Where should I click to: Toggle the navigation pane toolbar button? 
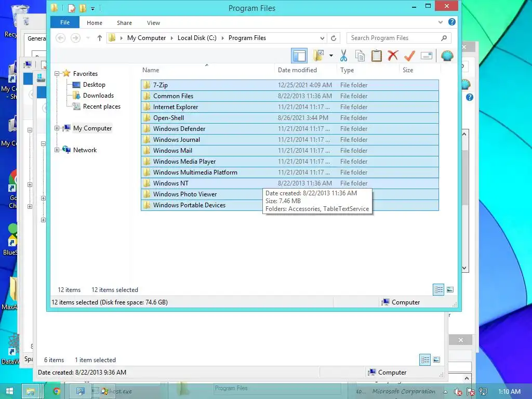pyautogui.click(x=299, y=56)
